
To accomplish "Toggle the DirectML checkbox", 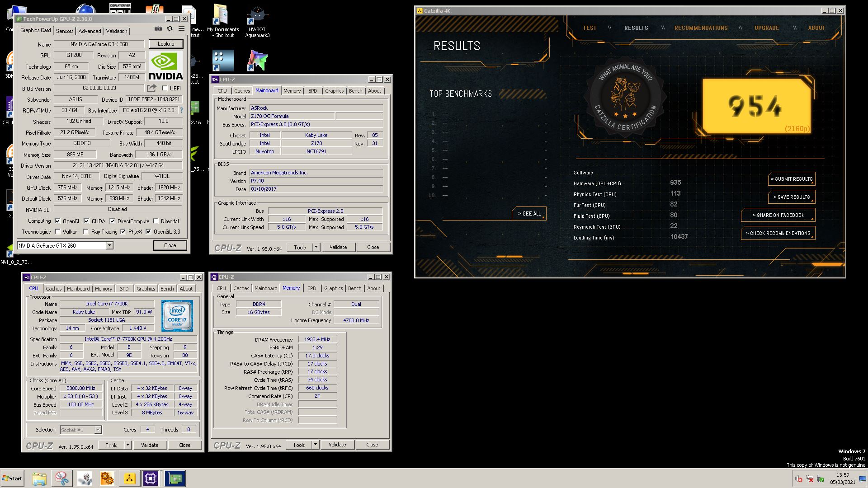I will (156, 221).
